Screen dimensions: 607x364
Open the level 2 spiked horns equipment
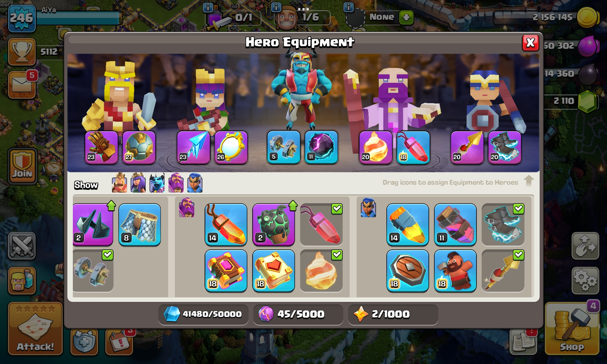(x=93, y=225)
